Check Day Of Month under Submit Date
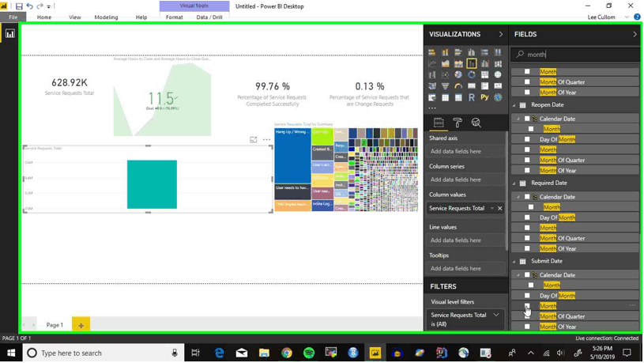This screenshot has height=363, width=644. 527,296
